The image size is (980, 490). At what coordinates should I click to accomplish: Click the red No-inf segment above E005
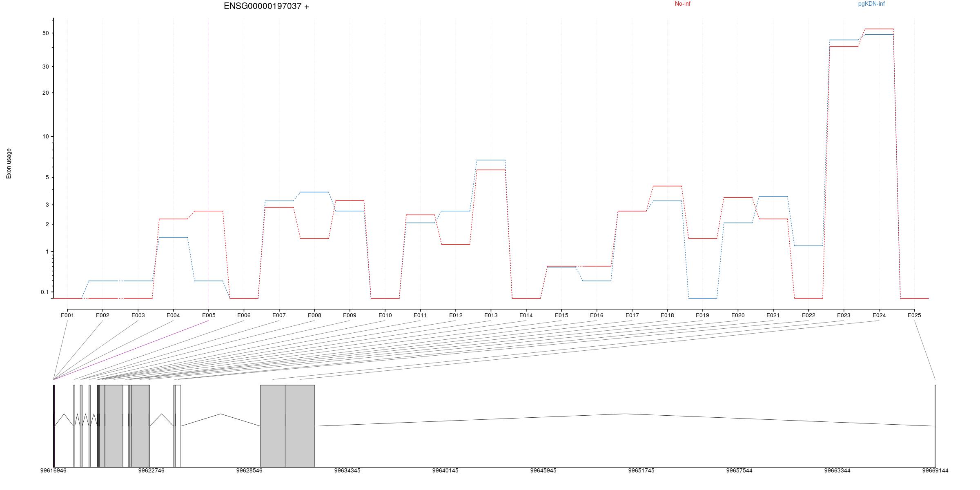point(209,211)
